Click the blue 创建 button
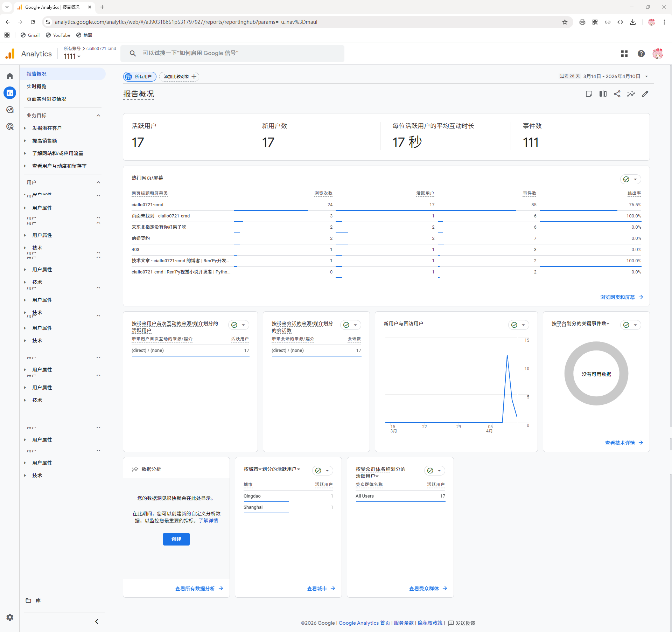Viewport: 672px width, 632px height. click(x=176, y=539)
